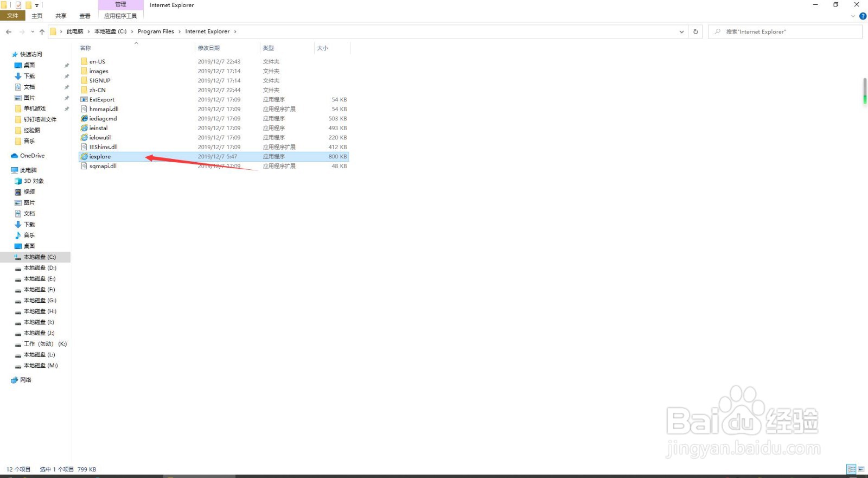This screenshot has height=478, width=868.
Task: Open the recent locations dropdown arrow
Action: point(33,31)
